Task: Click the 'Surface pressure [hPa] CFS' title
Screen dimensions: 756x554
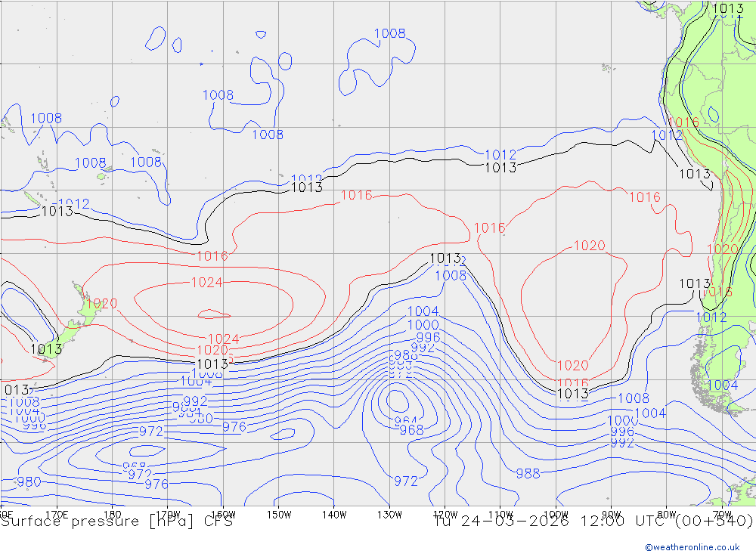Action: click(116, 522)
